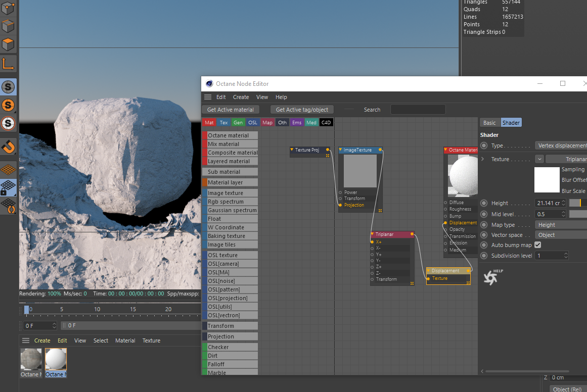Open the Map type Height dropdown
The image size is (587, 392).
561,225
